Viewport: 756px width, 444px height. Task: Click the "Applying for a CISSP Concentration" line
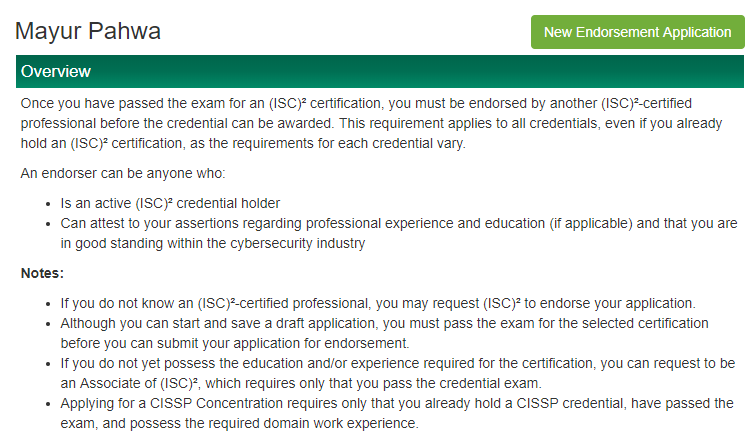(x=397, y=403)
